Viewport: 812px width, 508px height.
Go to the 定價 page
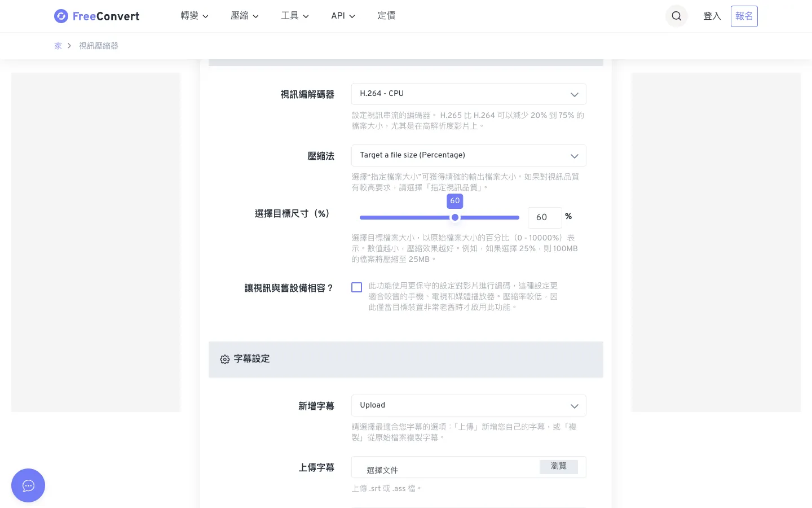point(386,16)
